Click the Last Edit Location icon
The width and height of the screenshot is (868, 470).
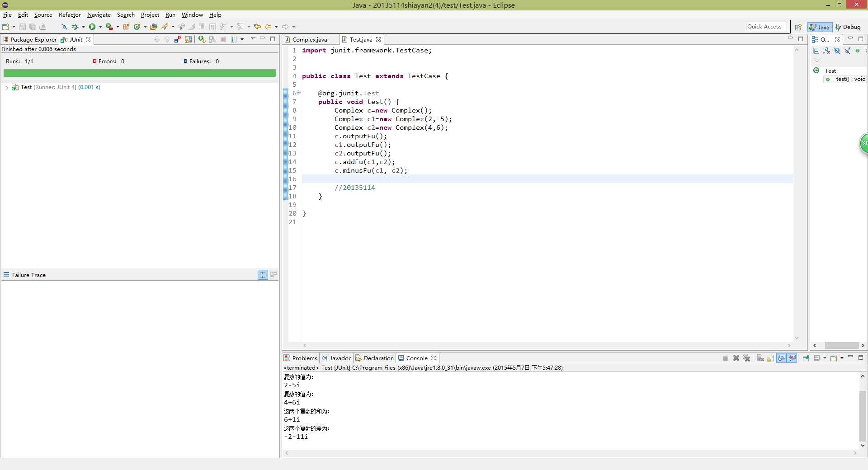click(257, 27)
